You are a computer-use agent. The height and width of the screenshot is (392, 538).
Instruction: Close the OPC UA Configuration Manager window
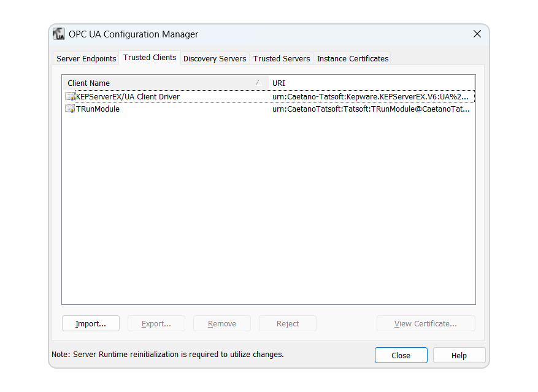(477, 34)
